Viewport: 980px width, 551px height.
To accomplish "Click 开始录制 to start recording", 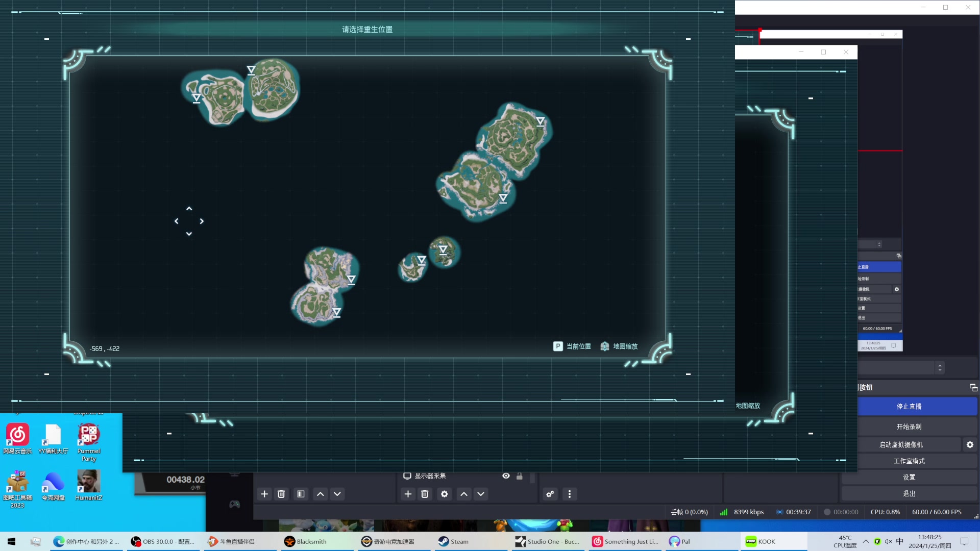I will (x=909, y=427).
